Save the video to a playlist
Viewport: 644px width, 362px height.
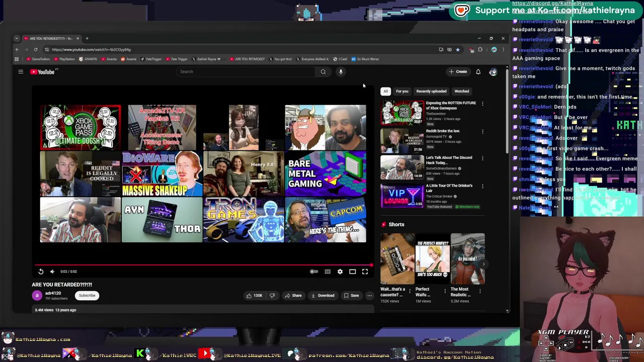coord(351,296)
